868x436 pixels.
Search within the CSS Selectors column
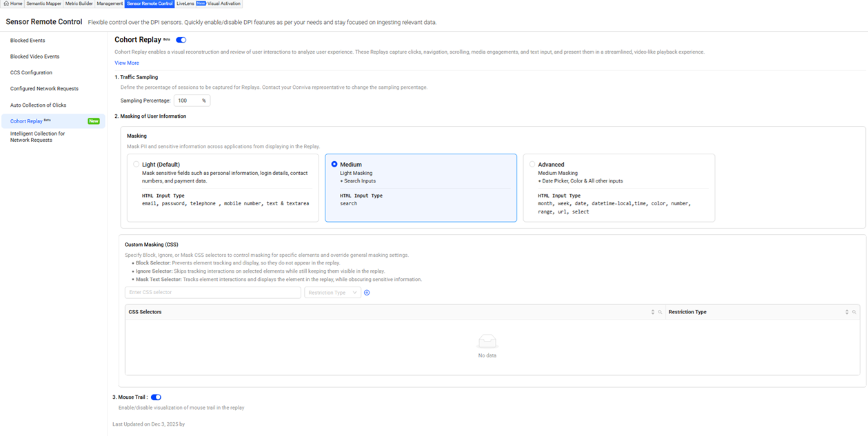tap(660, 312)
